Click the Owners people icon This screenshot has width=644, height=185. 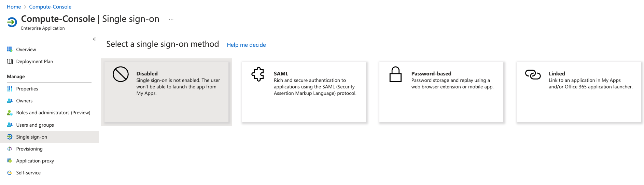pyautogui.click(x=10, y=101)
